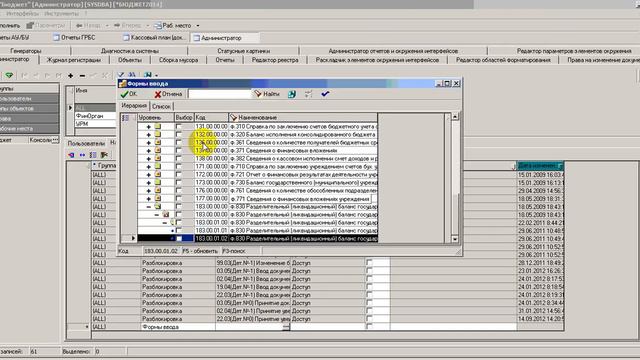Select the УРМ row in Имя list

[95, 124]
